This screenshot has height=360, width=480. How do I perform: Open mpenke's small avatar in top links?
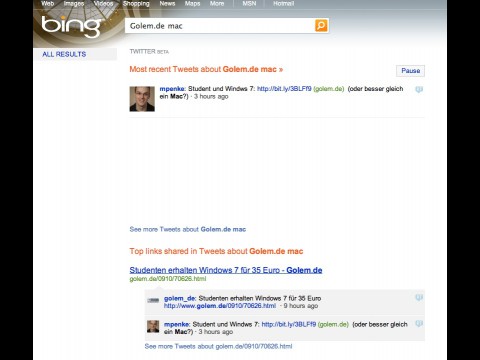[153, 326]
